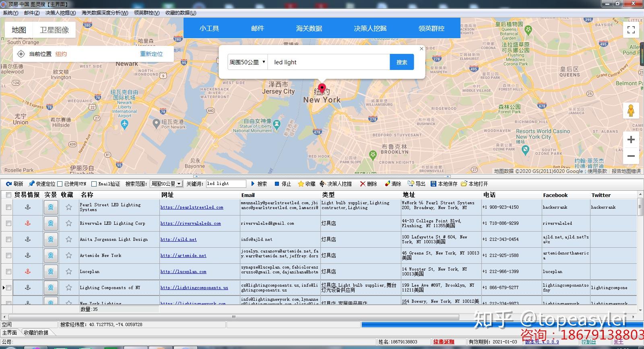644x349 pixels.
Task: Open decision-maker mining (决策人挖掘) toolbar icon
Action: [x=322, y=184]
